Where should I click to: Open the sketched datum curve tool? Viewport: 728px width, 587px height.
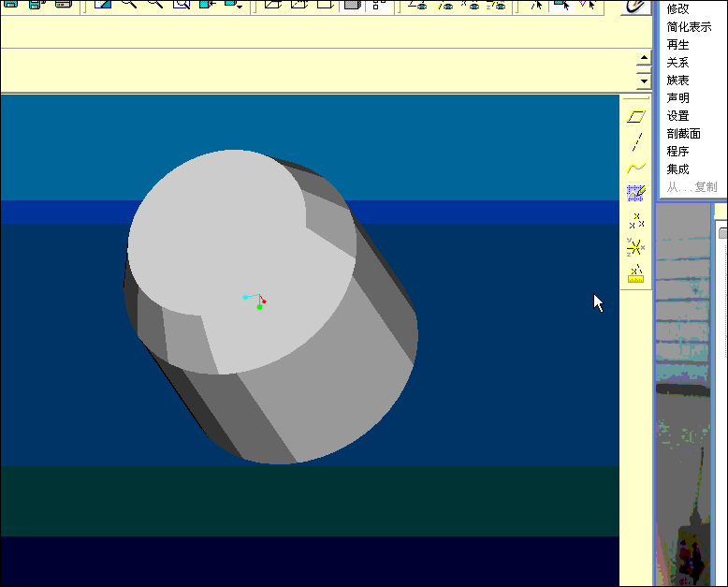pos(636,193)
